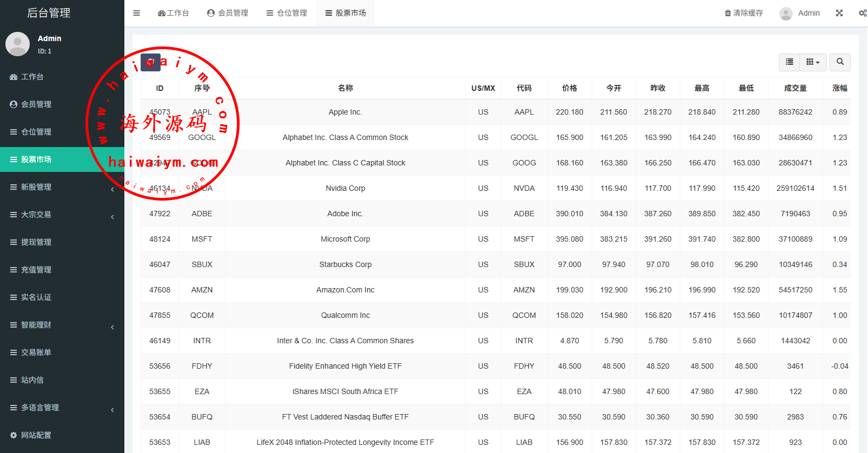Go to 提现管理 in the sidebar
The image size is (868, 453).
(x=36, y=242)
